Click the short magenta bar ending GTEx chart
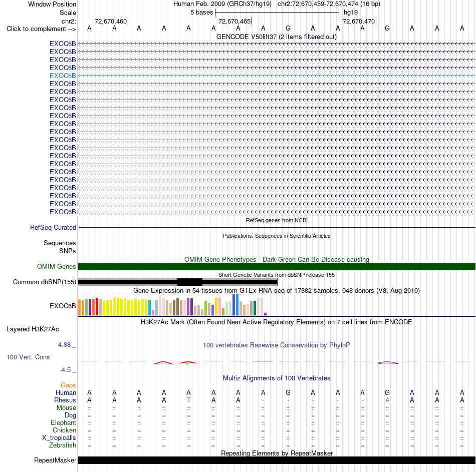 click(x=266, y=314)
